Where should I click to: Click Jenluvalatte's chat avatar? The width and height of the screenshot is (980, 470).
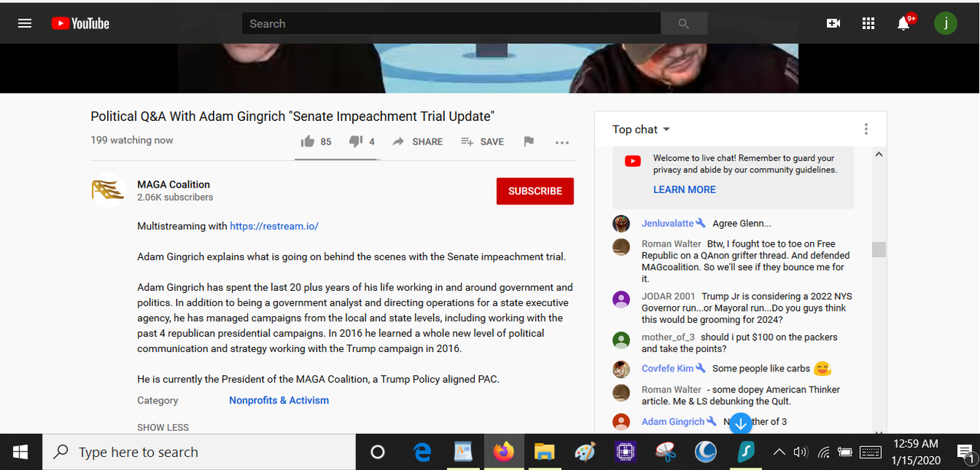[x=621, y=224]
